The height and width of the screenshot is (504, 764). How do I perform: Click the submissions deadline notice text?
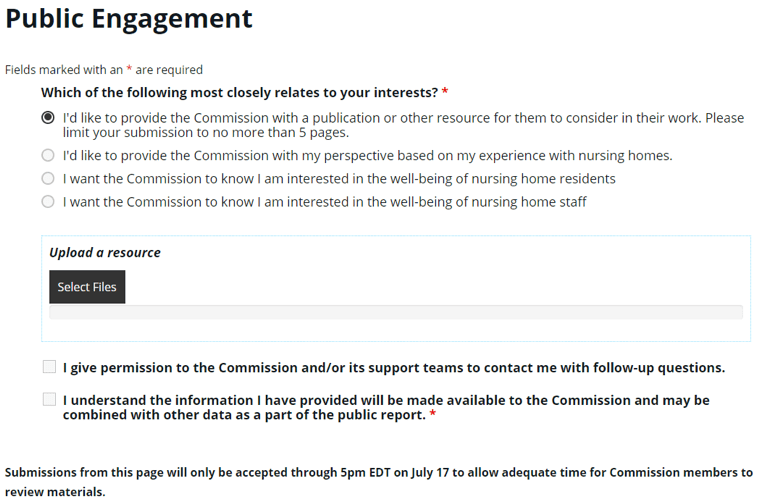(x=378, y=481)
